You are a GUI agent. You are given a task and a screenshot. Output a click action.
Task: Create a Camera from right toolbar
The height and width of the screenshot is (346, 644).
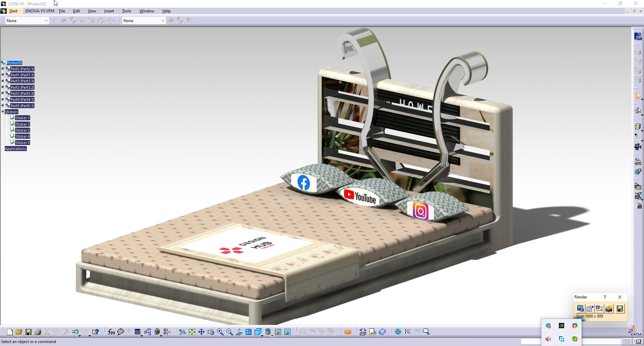pos(638,146)
